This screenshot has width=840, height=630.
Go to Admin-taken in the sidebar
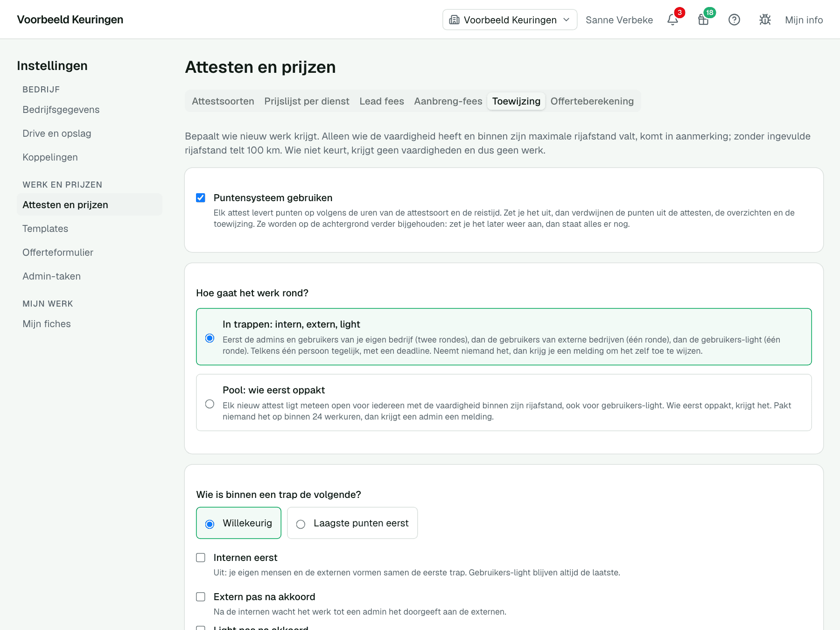pyautogui.click(x=90, y=276)
